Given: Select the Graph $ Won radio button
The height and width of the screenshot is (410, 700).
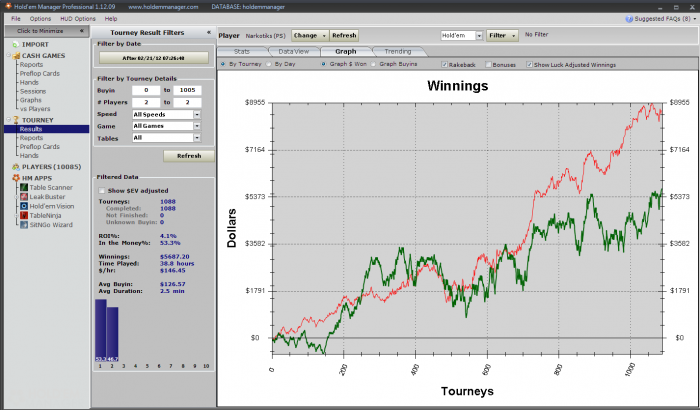Looking at the screenshot, I should coord(323,64).
